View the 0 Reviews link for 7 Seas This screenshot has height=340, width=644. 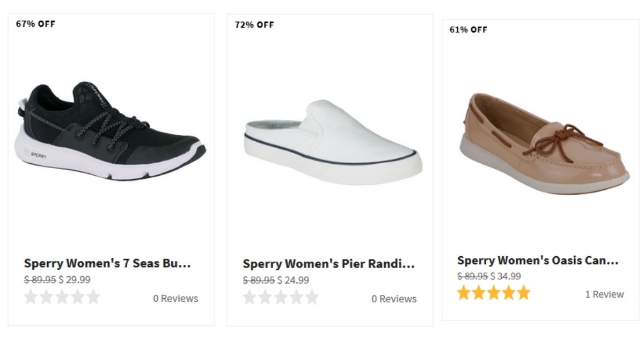175,298
